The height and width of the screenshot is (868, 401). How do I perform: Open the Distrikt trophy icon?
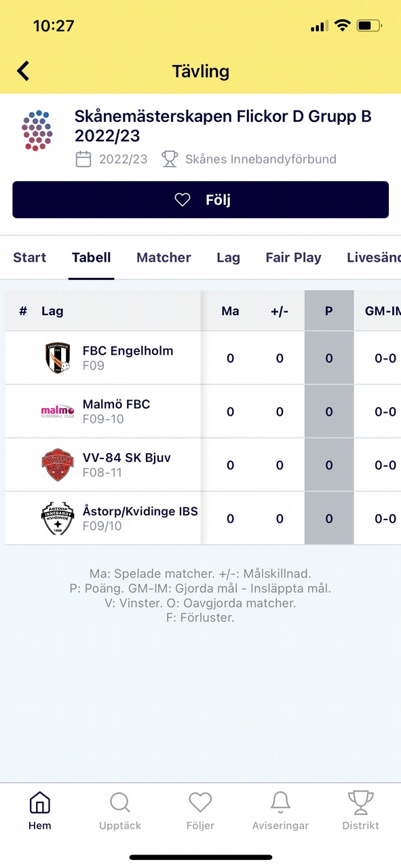pos(360,803)
